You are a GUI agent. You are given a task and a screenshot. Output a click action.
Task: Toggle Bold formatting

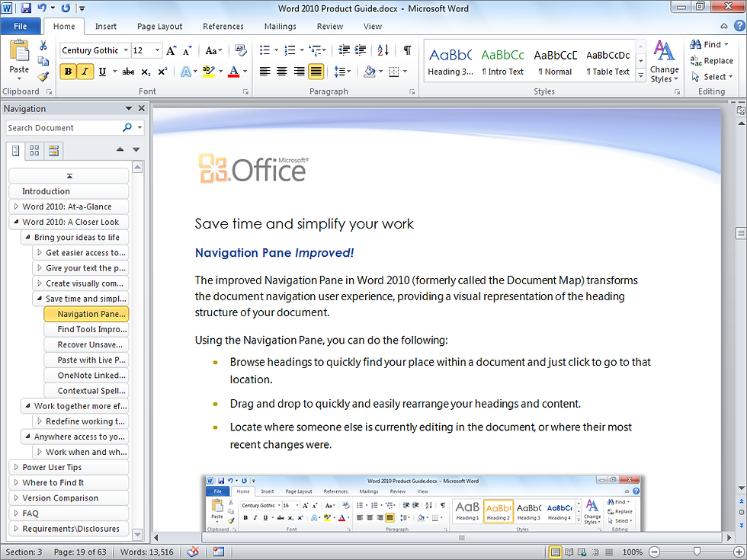[x=68, y=72]
